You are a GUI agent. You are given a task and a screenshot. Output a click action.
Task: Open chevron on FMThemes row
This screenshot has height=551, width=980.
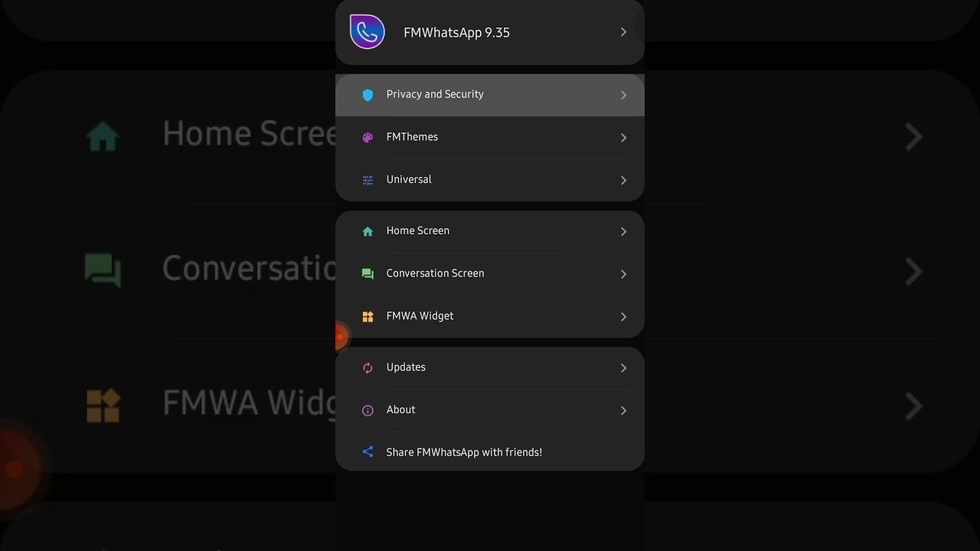click(623, 138)
